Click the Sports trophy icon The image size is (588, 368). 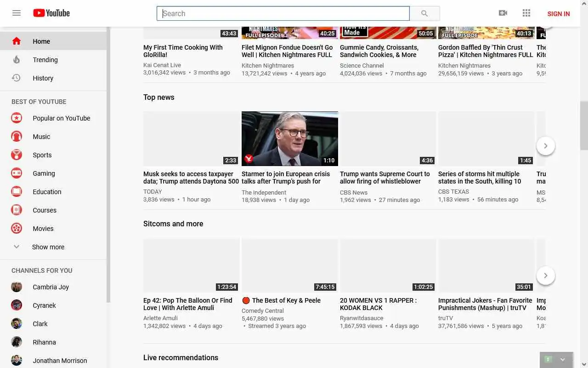click(x=17, y=155)
